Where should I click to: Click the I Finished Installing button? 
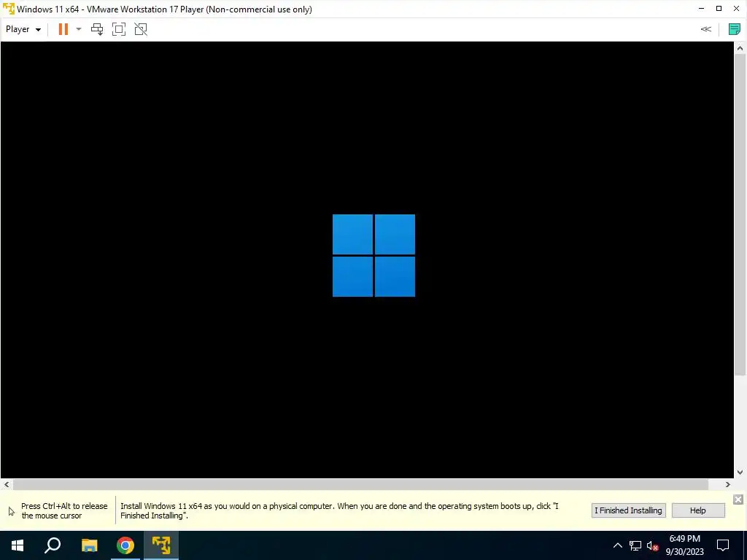(628, 510)
